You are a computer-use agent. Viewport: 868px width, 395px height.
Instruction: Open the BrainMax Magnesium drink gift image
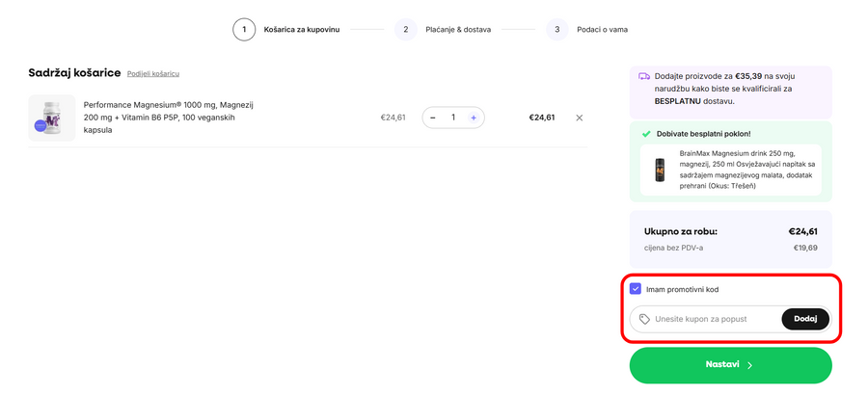click(x=660, y=170)
